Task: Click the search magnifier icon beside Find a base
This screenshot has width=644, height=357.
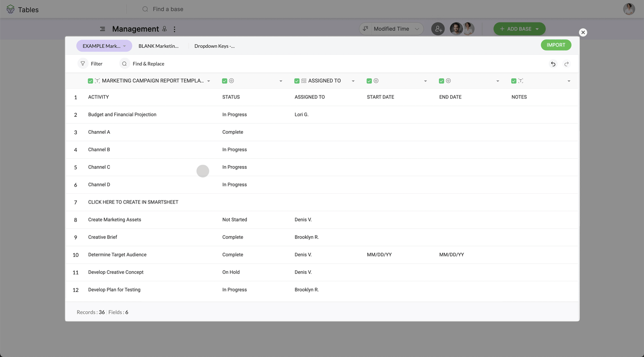Action: click(x=145, y=9)
